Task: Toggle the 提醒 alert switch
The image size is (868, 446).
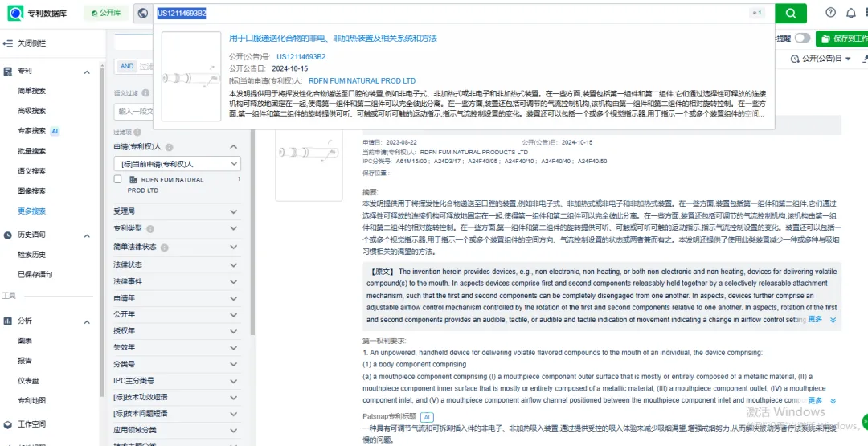Action: [801, 39]
